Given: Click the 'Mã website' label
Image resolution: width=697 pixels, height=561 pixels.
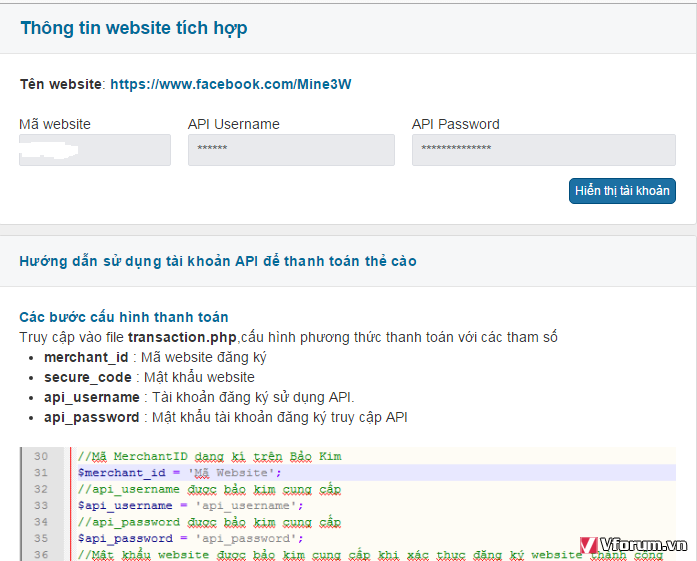Looking at the screenshot, I should [x=55, y=124].
